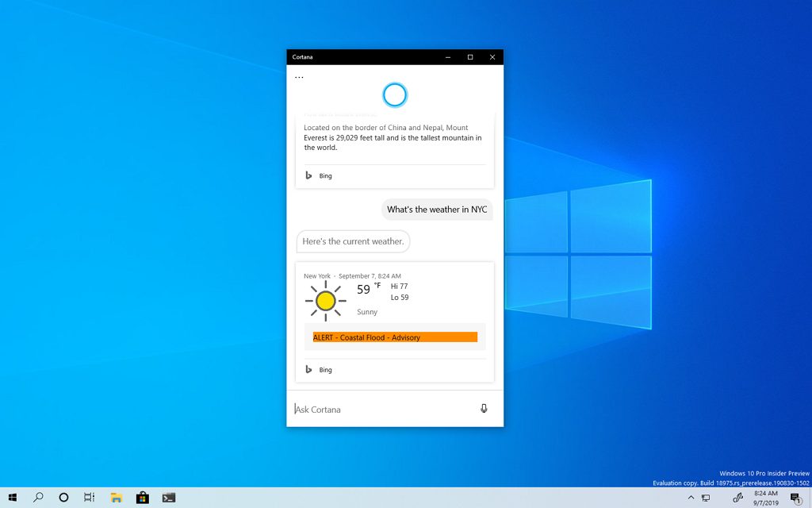Open File Explorer from the taskbar
The height and width of the screenshot is (508, 812).
tap(116, 496)
